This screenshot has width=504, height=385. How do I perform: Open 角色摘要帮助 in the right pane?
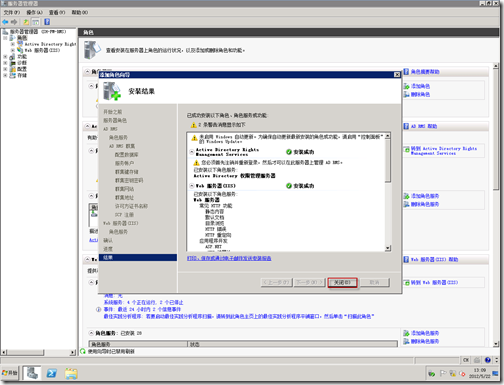coord(425,72)
